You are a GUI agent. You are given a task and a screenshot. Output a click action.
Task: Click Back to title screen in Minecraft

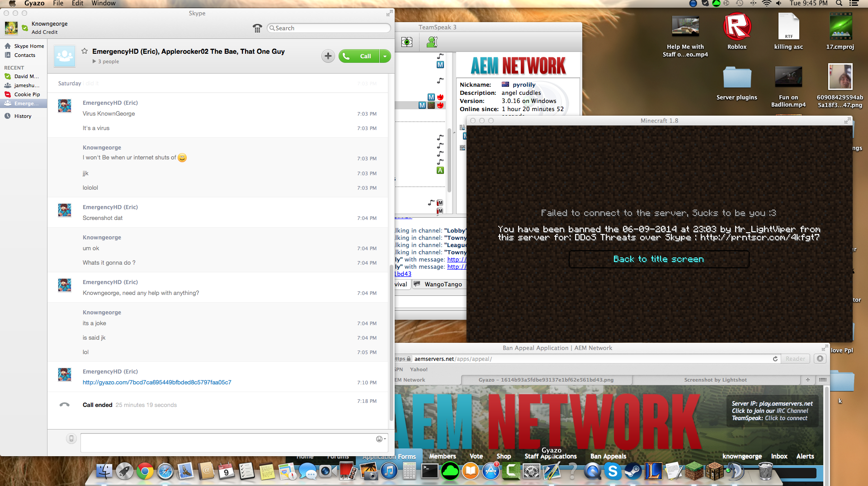(x=659, y=259)
